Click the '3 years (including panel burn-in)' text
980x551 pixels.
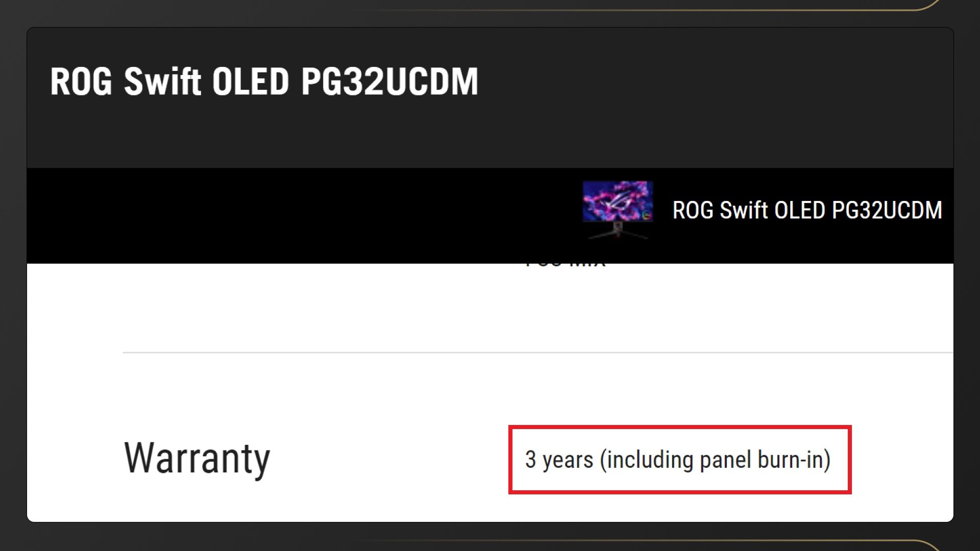(677, 460)
